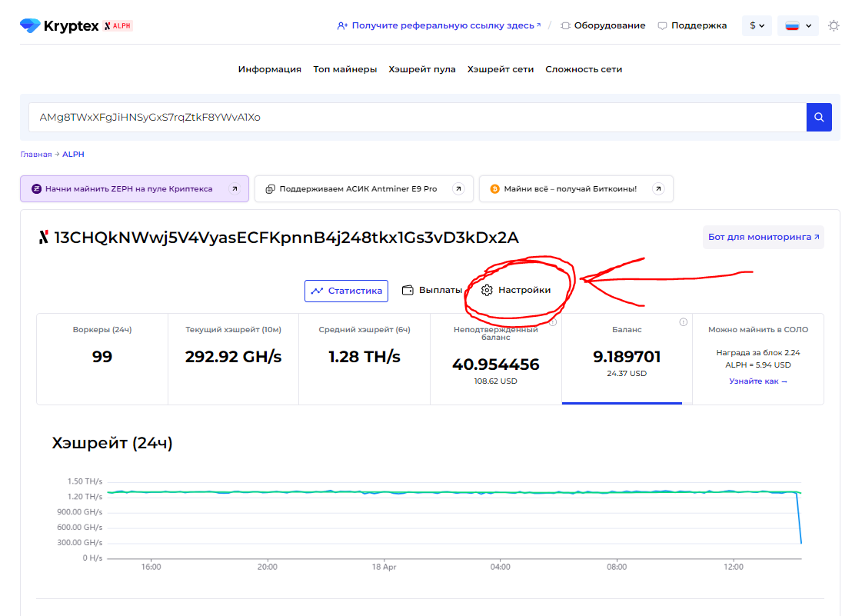The height and width of the screenshot is (616, 852).
Task: Switch to the Настройки tab
Action: [x=516, y=290]
